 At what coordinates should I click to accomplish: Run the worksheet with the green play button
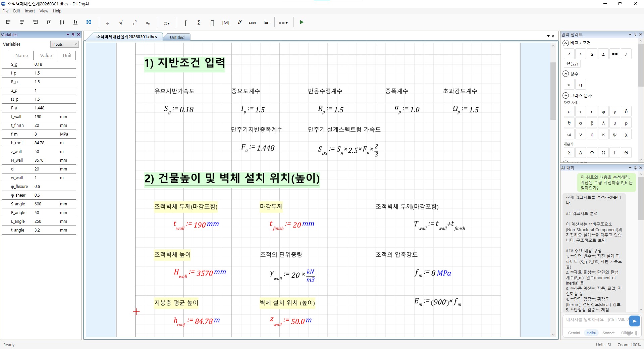[302, 22]
